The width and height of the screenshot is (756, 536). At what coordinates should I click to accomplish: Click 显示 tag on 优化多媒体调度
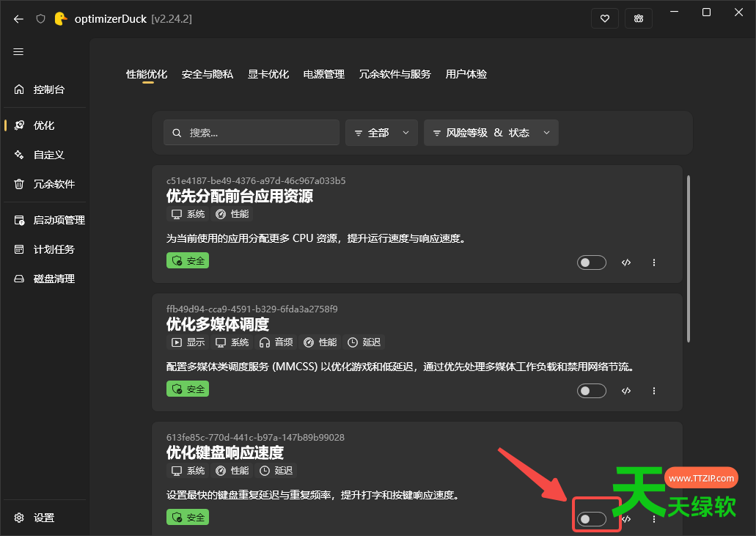(188, 342)
